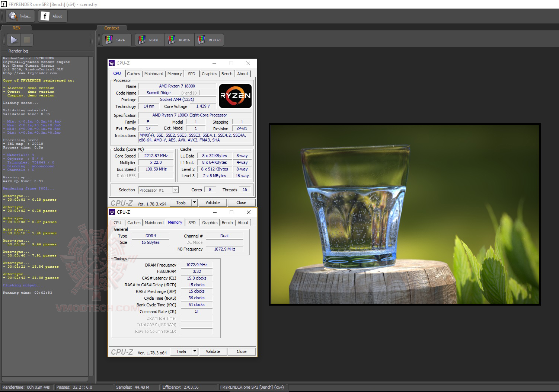Export render as RGB8

(149, 40)
